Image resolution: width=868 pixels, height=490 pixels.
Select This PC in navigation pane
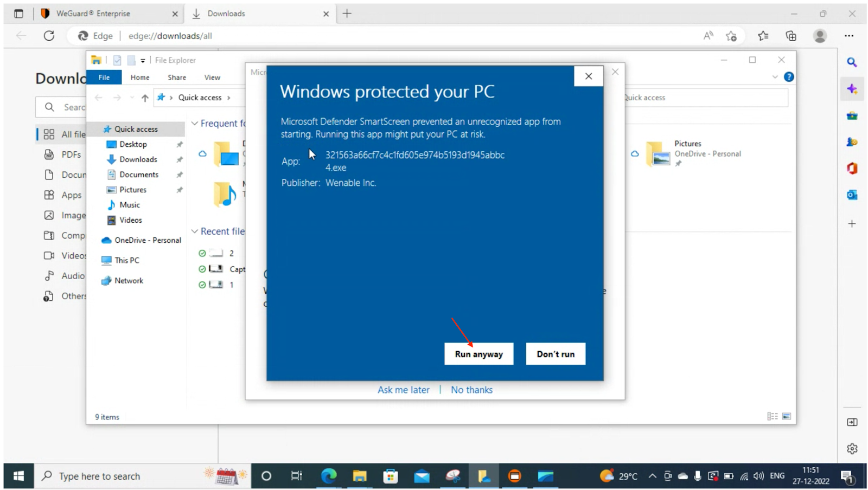tap(126, 260)
